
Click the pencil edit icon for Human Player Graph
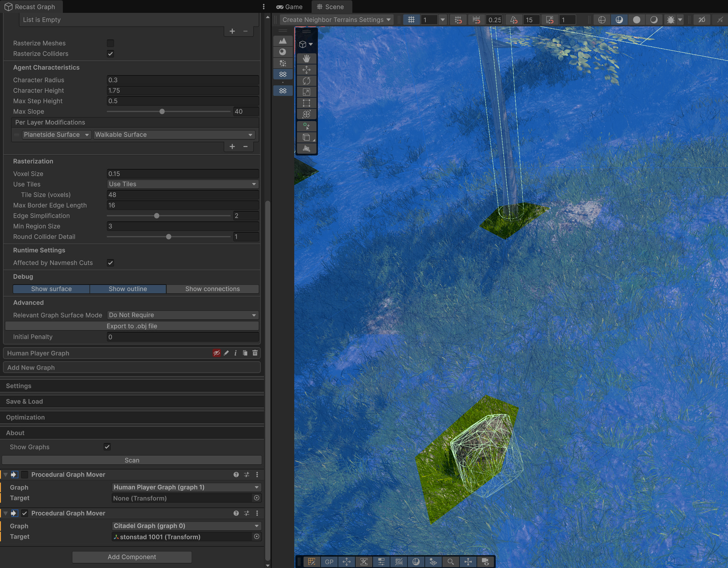click(x=226, y=353)
